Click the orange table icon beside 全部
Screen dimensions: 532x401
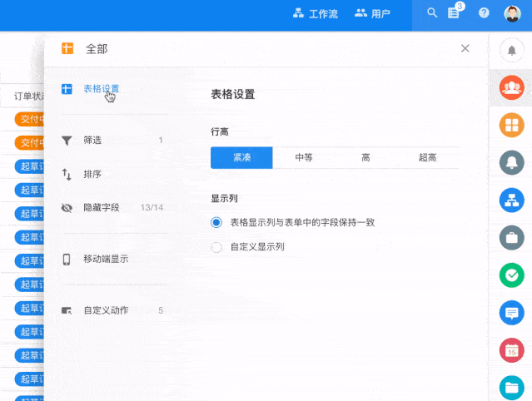(x=67, y=48)
